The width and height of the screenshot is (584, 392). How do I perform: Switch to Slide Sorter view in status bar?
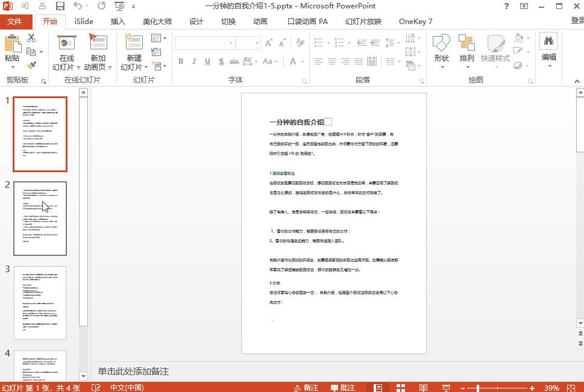[x=400, y=388]
